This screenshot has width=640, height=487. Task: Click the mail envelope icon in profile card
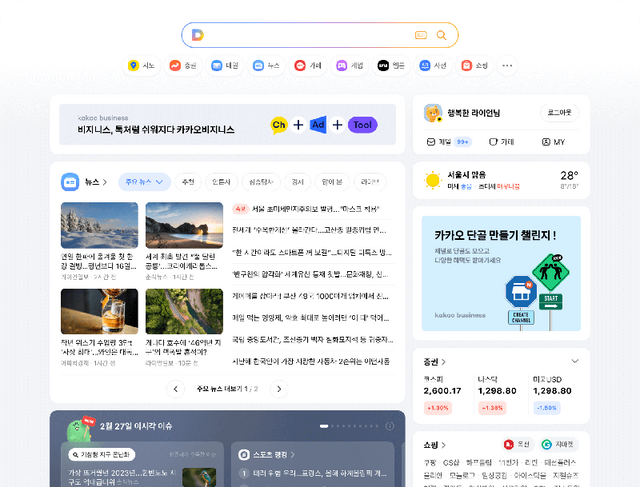click(430, 142)
